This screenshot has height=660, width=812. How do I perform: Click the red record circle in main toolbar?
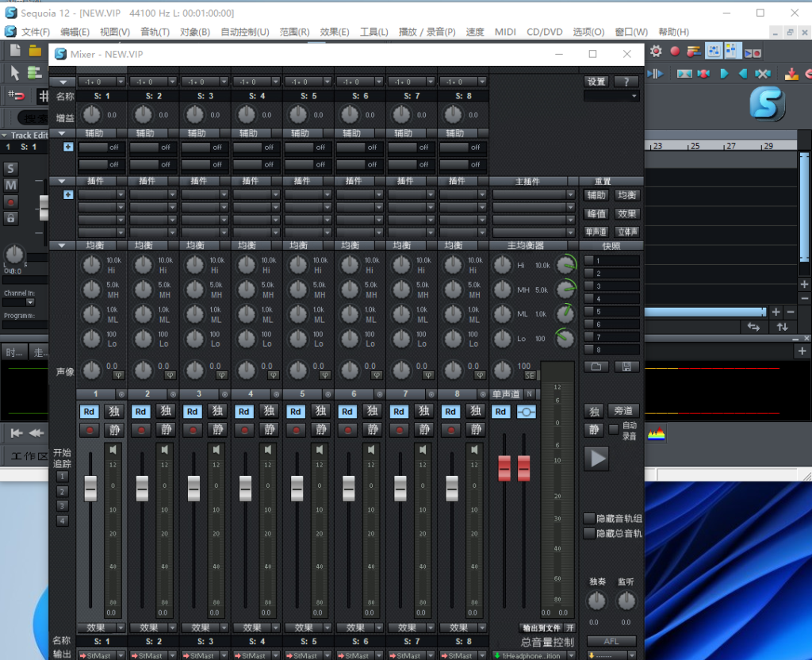[x=675, y=52]
